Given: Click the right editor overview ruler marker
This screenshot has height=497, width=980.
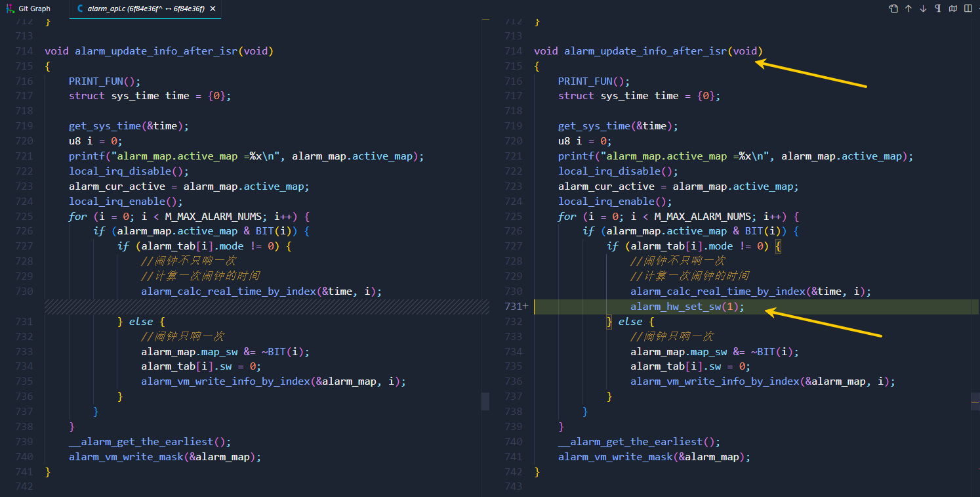Looking at the screenshot, I should 975,398.
